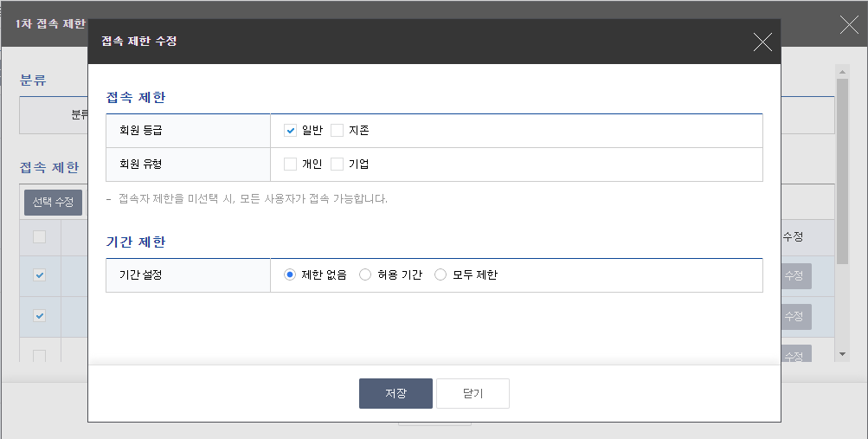868x439 pixels.
Task: Close the background 1차 접속 제한 window
Action: tap(849, 24)
